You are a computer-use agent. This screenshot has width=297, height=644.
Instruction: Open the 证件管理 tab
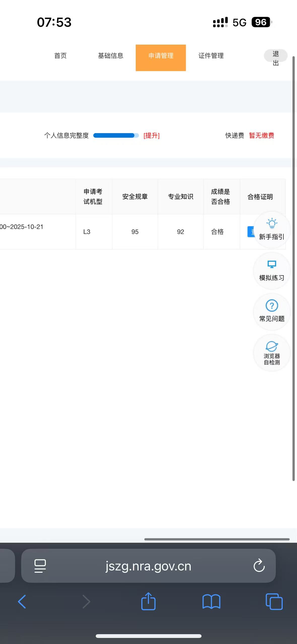pos(211,56)
